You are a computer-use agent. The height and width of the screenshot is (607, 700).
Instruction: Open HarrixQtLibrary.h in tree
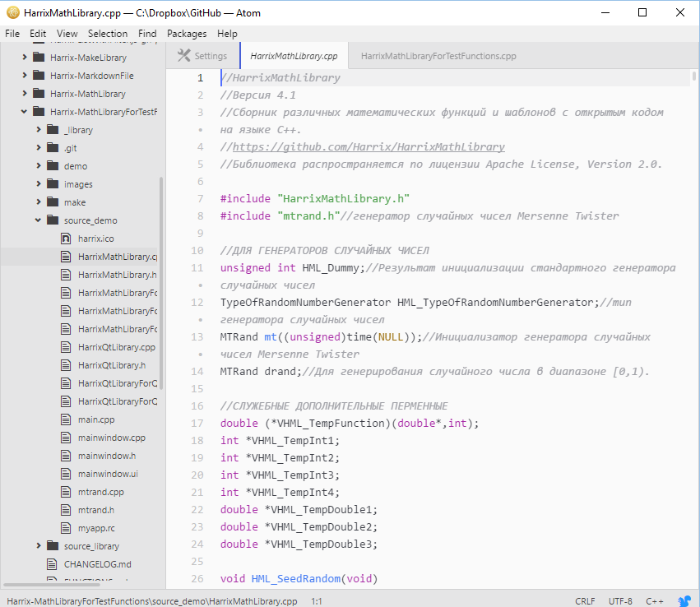click(112, 365)
